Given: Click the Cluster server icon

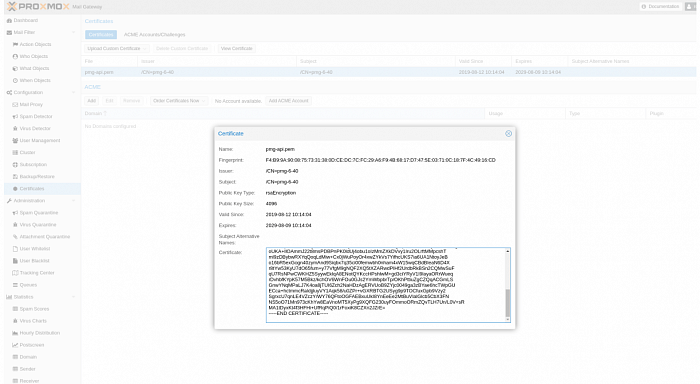Looking at the screenshot, I should (15, 153).
